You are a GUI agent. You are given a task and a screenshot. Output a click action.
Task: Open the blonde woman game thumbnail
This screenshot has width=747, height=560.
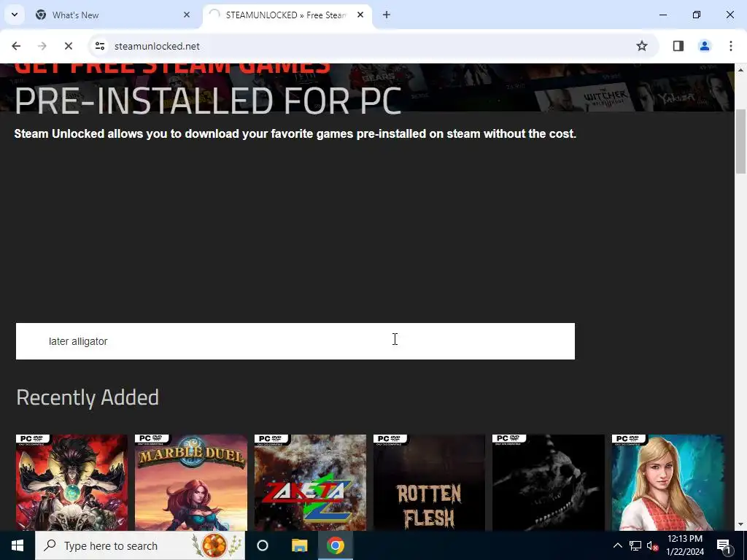pos(668,483)
